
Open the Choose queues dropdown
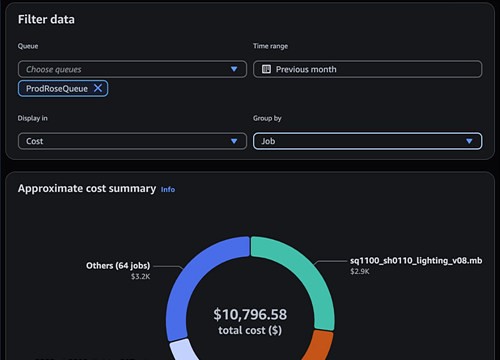[x=132, y=69]
